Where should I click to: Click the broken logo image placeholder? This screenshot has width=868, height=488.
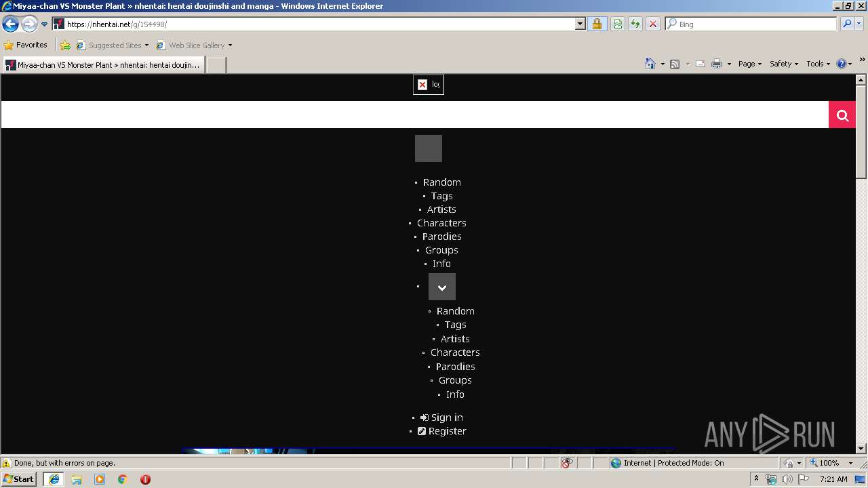pos(429,85)
